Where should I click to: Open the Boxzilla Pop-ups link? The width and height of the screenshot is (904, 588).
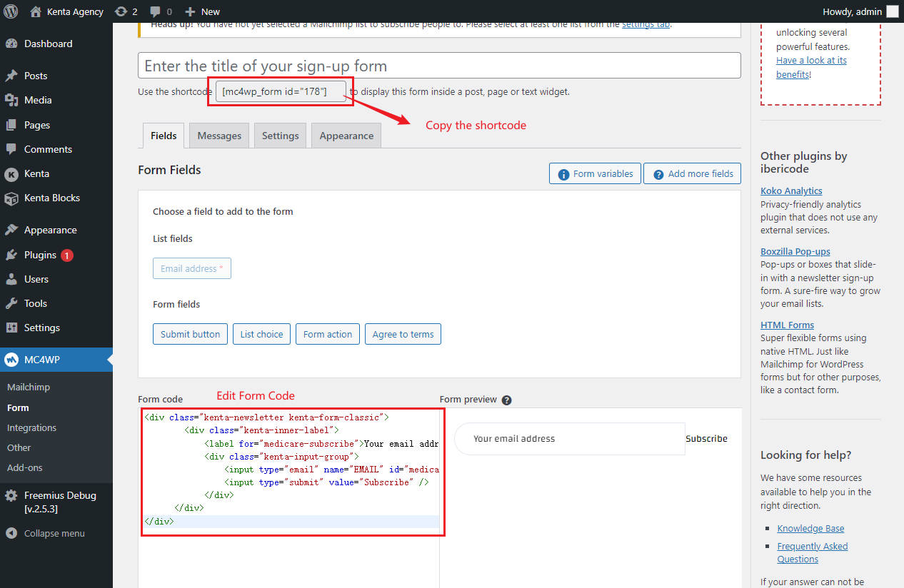(795, 251)
